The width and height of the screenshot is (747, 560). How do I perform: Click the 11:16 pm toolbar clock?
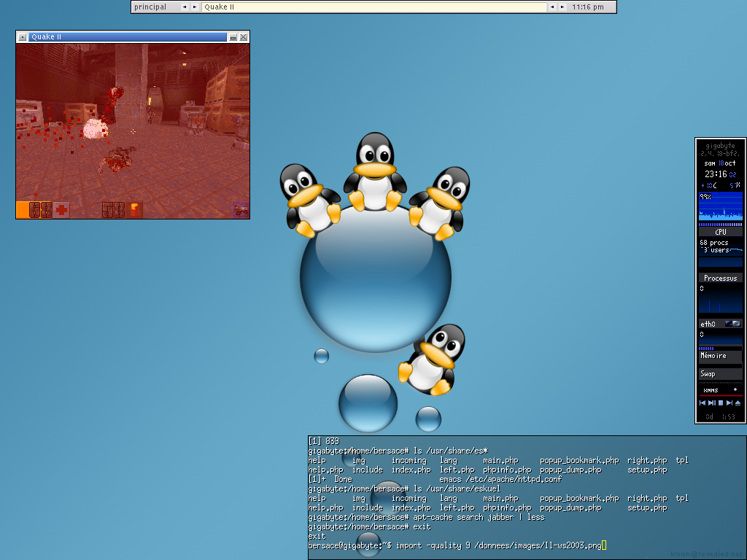[x=588, y=7]
